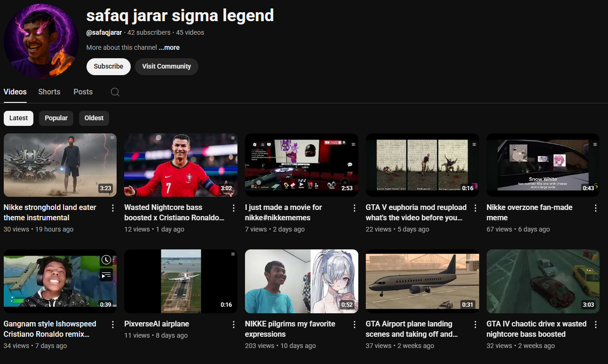Image resolution: width=608 pixels, height=364 pixels.
Task: Open options menu for GTA V euphoria mod video
Action: coord(475,208)
